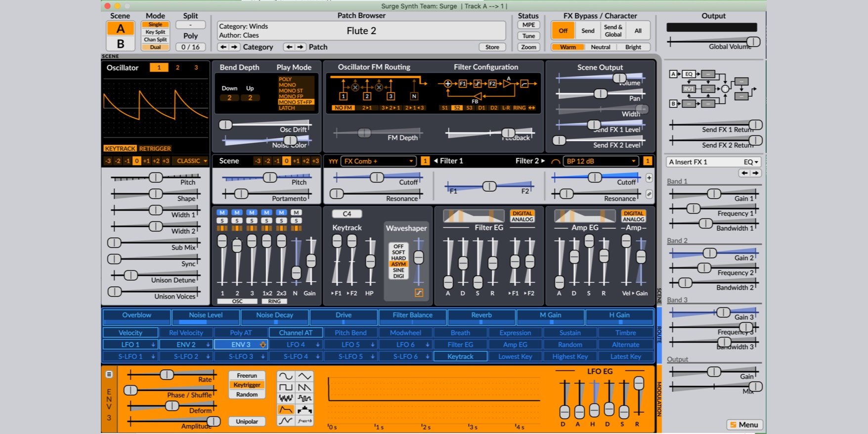Toggle the Unipolar button
868x434 pixels.
(247, 422)
